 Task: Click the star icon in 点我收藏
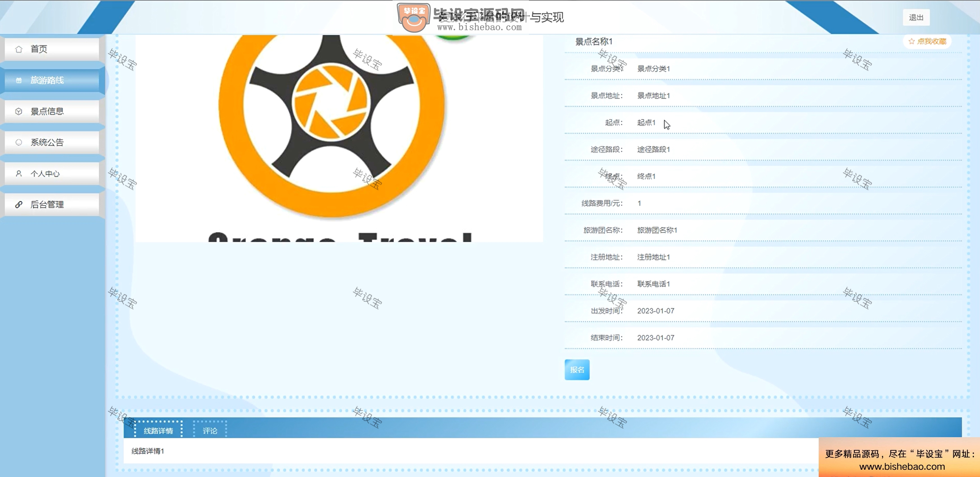pyautogui.click(x=911, y=41)
